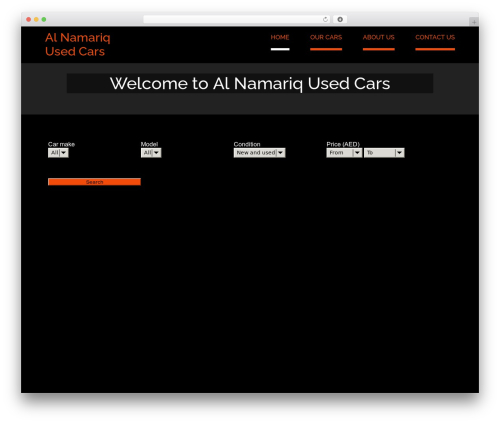This screenshot has height=423, width=500.
Task: Open the Model dropdown
Action: (151, 153)
